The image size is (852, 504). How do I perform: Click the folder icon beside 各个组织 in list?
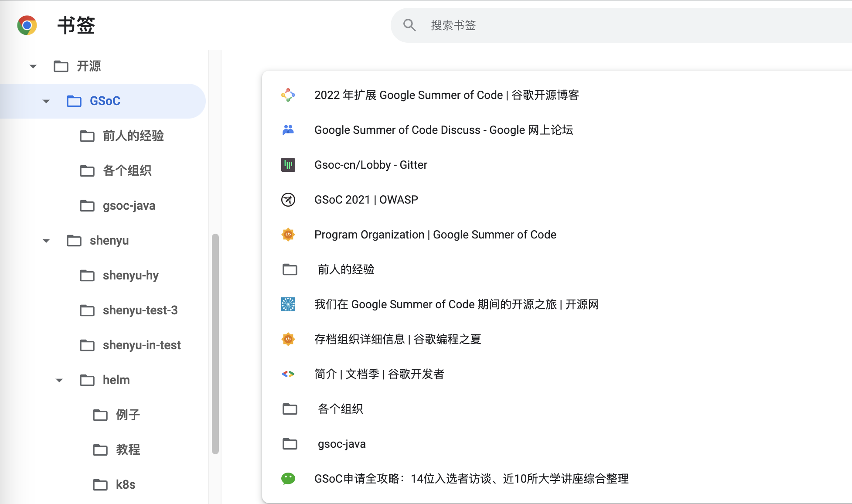coord(290,409)
